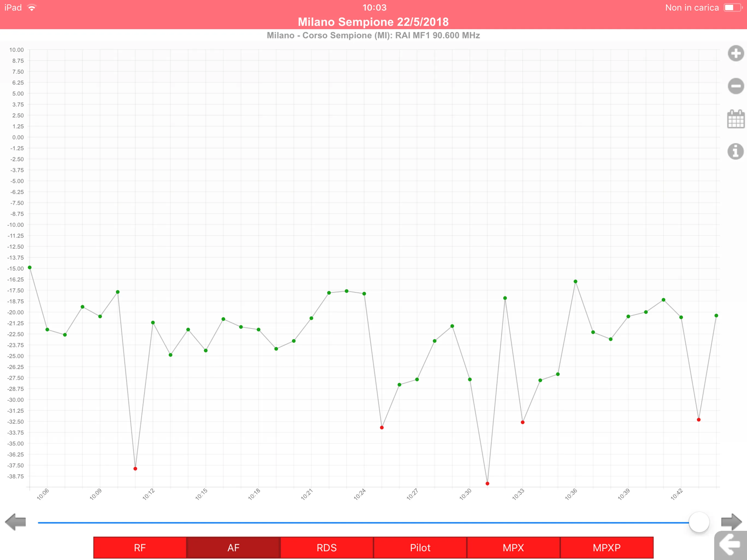Select the green peak point at 10:36

(576, 281)
